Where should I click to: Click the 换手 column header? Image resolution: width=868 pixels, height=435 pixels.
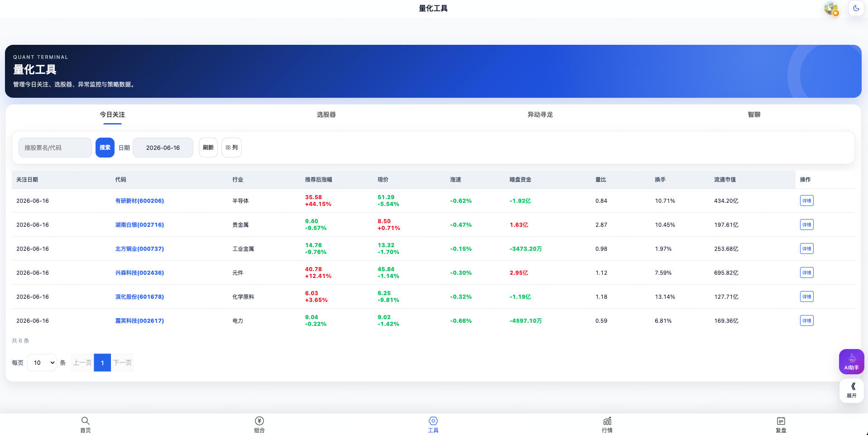point(660,180)
